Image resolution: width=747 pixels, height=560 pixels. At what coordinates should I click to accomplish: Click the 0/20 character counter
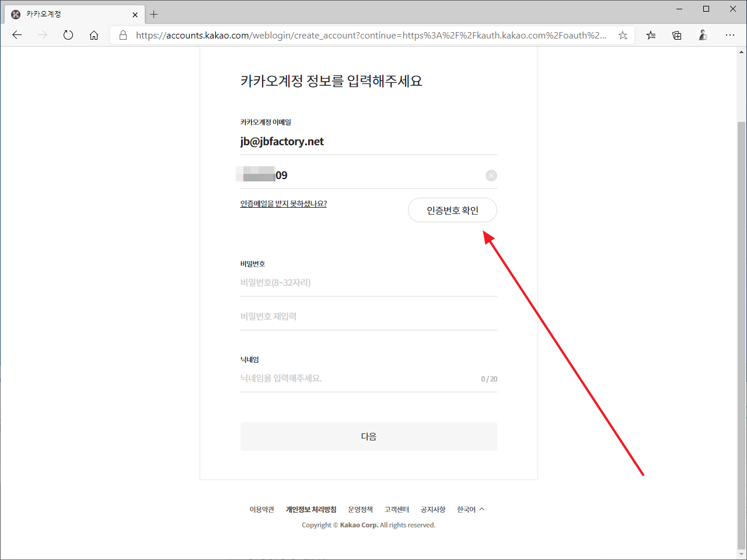489,379
